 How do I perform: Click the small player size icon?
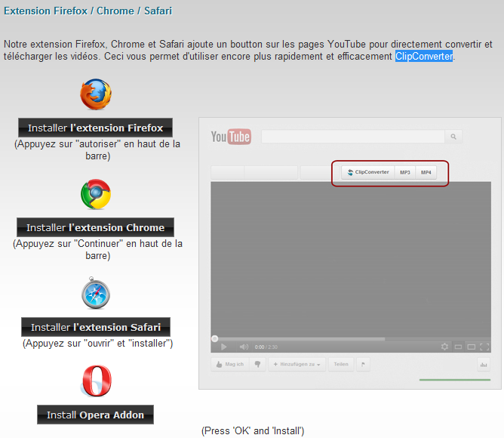459,347
